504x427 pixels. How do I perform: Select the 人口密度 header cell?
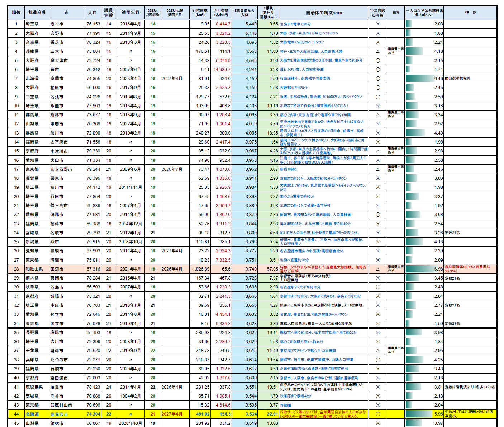click(x=221, y=13)
